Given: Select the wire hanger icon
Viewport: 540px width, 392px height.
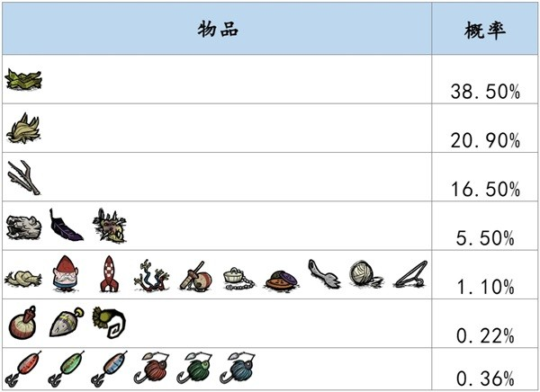Looking at the screenshot, I should [x=410, y=274].
